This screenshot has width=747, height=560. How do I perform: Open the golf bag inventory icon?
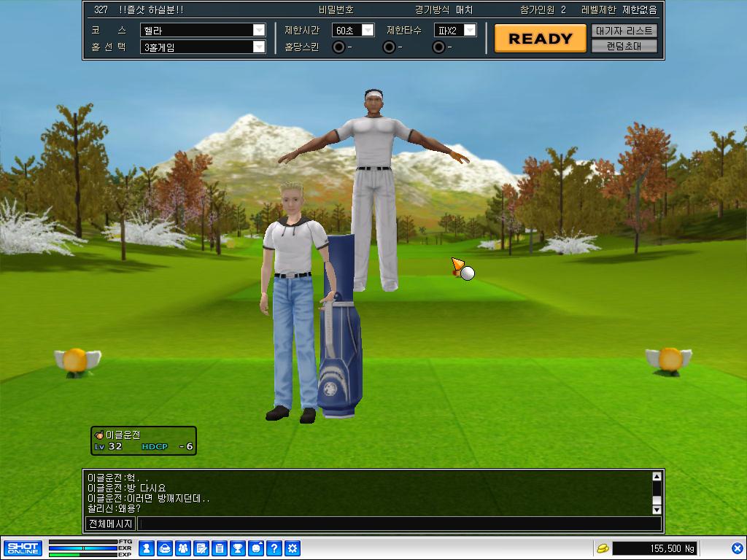165,548
